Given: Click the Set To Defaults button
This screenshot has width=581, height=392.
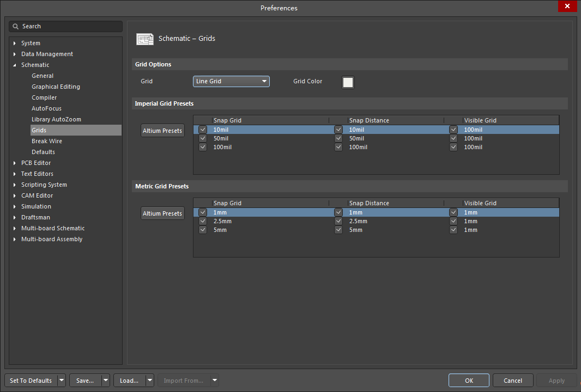Looking at the screenshot, I should [31, 380].
